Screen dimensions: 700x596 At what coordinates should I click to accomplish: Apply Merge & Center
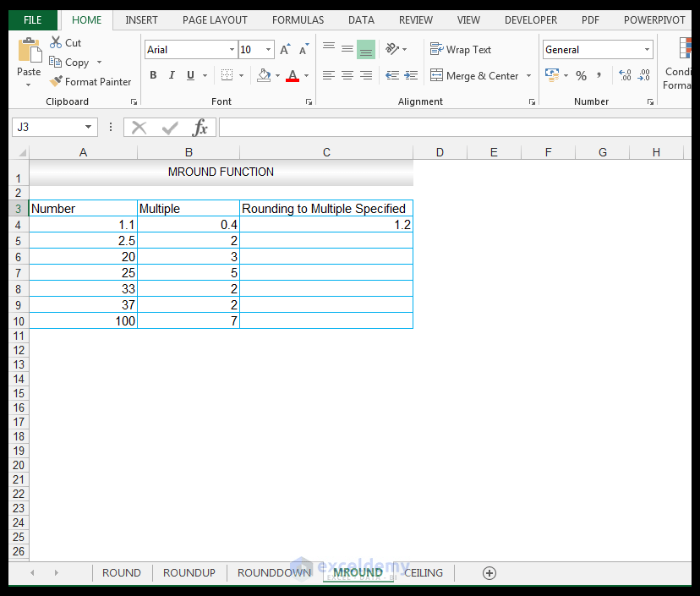click(475, 75)
